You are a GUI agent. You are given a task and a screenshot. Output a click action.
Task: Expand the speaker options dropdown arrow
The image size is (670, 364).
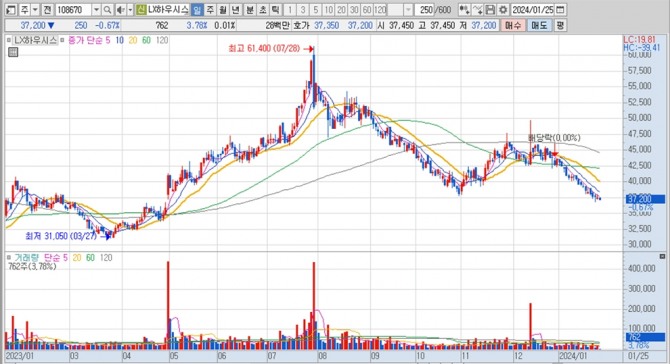[130, 10]
